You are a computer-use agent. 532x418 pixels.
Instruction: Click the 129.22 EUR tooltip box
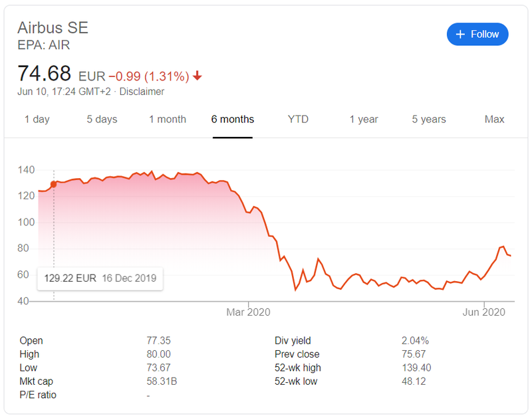(x=100, y=278)
